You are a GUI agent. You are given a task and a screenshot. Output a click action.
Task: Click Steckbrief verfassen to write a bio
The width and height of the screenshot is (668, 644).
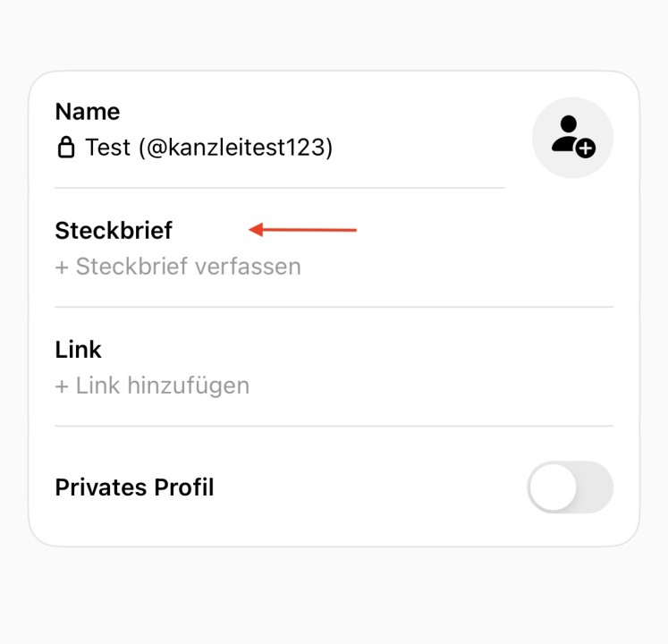[188, 267]
